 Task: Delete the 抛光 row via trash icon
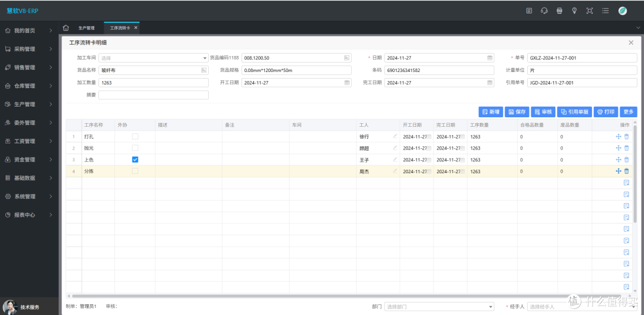click(627, 148)
